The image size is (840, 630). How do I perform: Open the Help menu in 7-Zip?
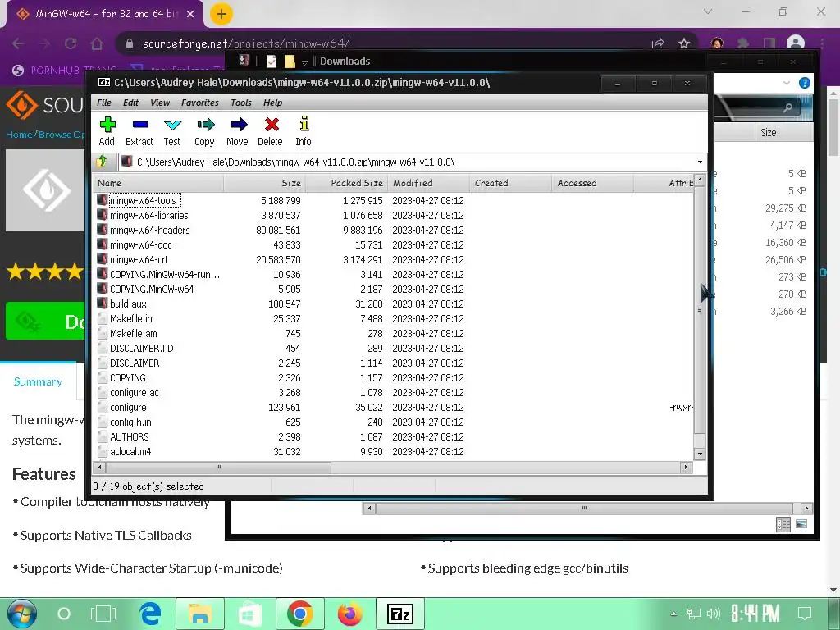[x=272, y=103]
